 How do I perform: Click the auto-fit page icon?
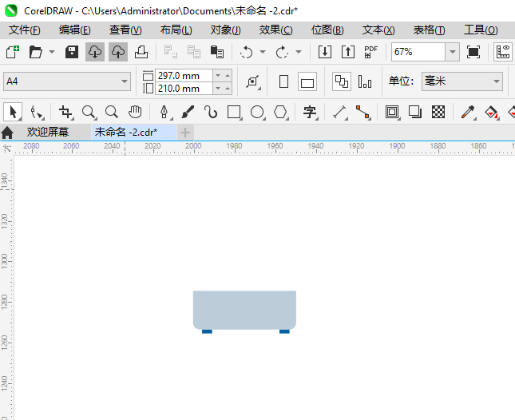click(x=253, y=81)
